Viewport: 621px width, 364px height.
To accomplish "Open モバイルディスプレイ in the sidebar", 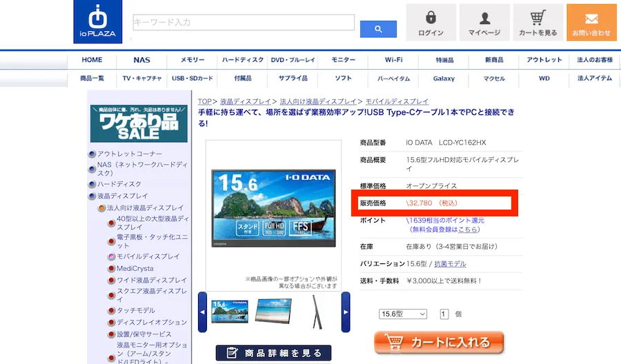I will pos(148,256).
